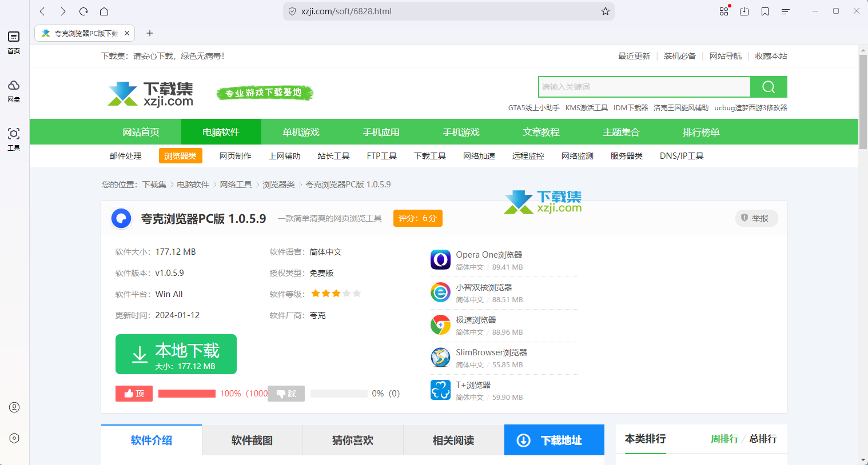
Task: Click the 专业游戏下载基地 banner
Action: tap(265, 93)
